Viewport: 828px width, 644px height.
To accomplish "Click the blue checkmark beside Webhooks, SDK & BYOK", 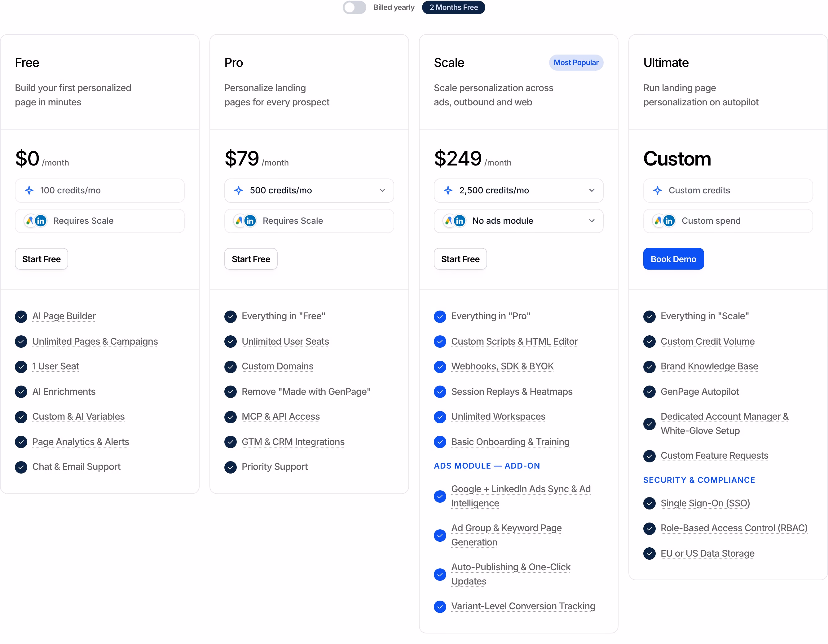I will pyautogui.click(x=440, y=367).
